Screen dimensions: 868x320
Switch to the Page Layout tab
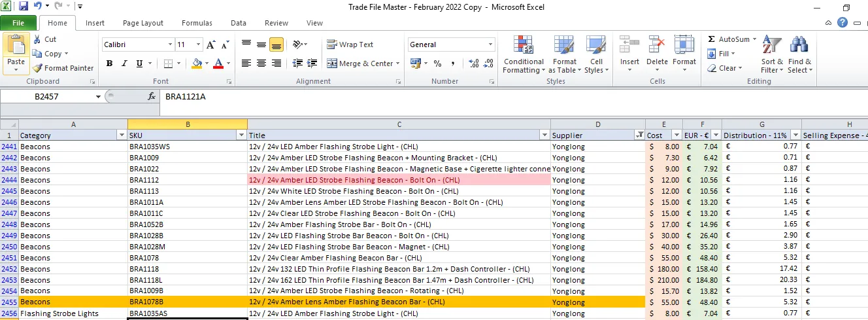point(143,23)
